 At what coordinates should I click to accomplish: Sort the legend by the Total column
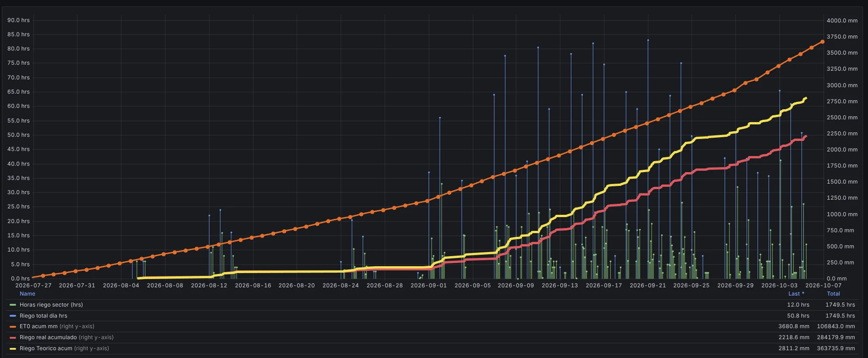click(834, 294)
